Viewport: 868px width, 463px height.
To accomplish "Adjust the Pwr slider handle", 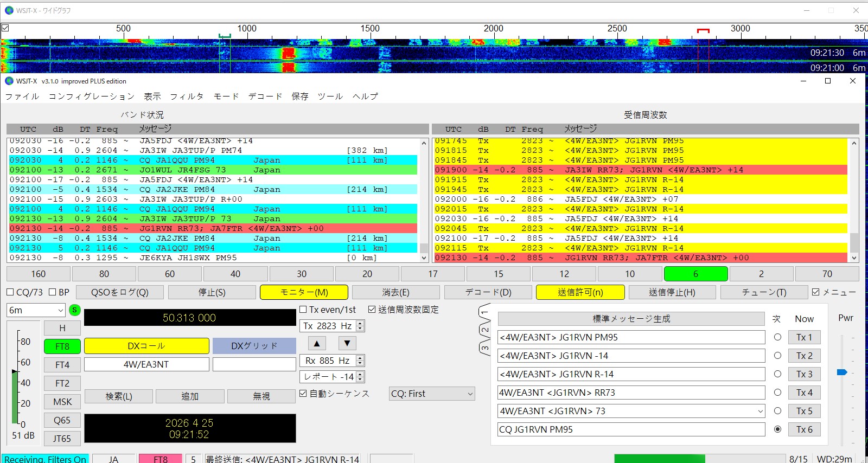I will (x=842, y=372).
